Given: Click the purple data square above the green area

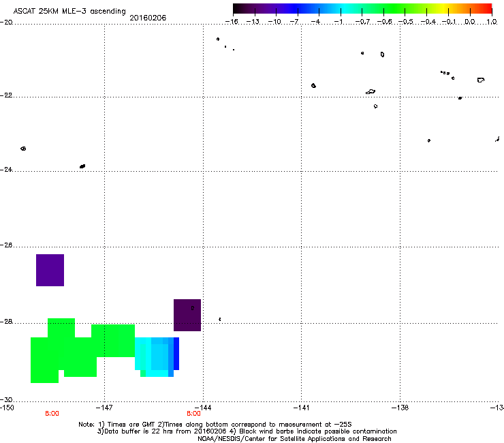Looking at the screenshot, I should (x=50, y=270).
